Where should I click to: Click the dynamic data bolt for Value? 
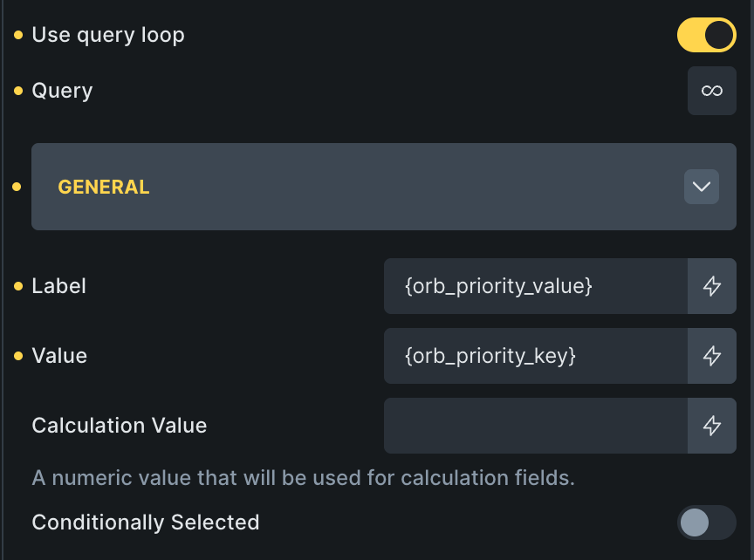coord(711,356)
